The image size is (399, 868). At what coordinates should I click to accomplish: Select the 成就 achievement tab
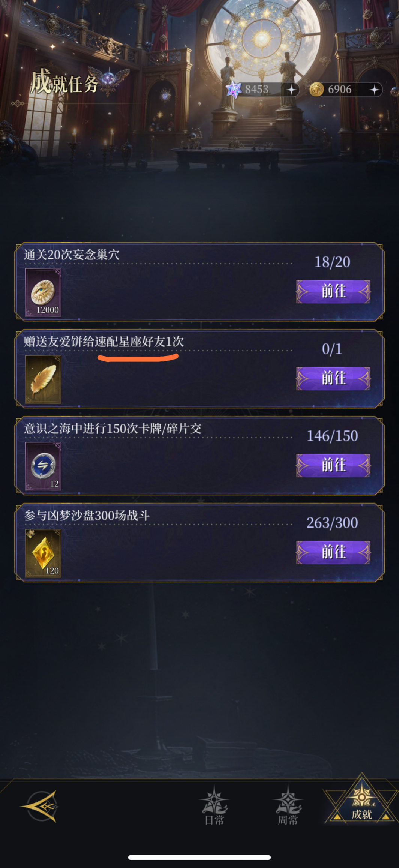pos(361,801)
